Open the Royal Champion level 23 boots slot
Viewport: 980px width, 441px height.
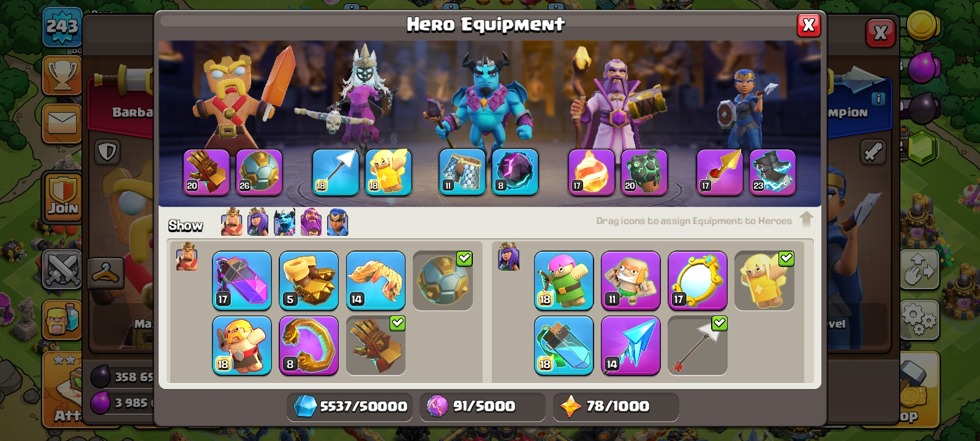point(772,172)
